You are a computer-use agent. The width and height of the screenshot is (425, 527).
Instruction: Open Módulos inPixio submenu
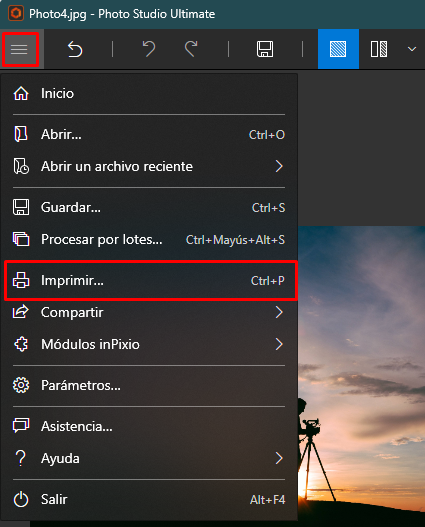[149, 344]
